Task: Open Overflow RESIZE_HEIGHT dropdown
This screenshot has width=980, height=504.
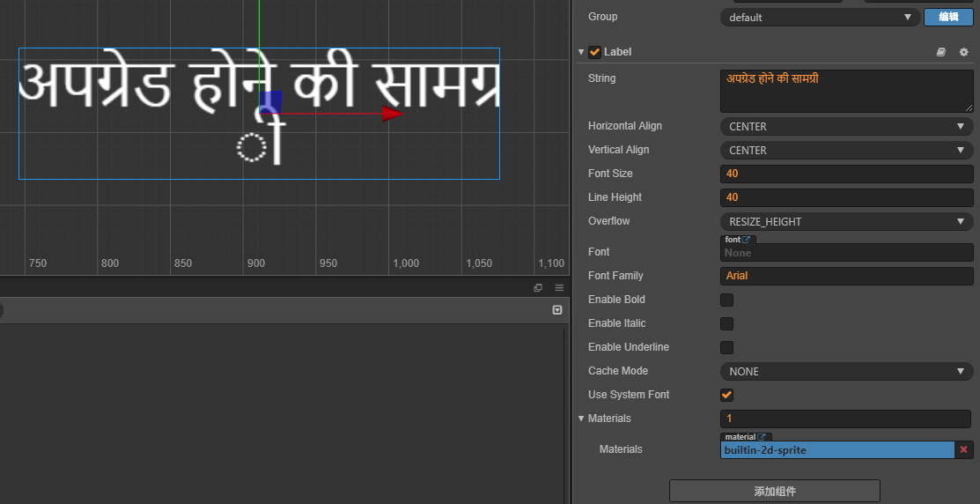Action: coord(847,221)
